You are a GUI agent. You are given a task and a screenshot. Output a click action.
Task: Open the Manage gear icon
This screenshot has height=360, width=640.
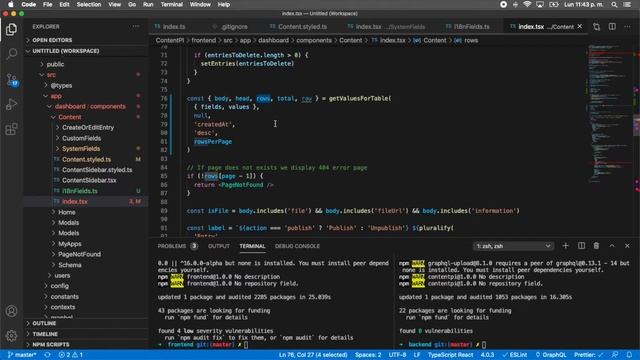(x=11, y=336)
